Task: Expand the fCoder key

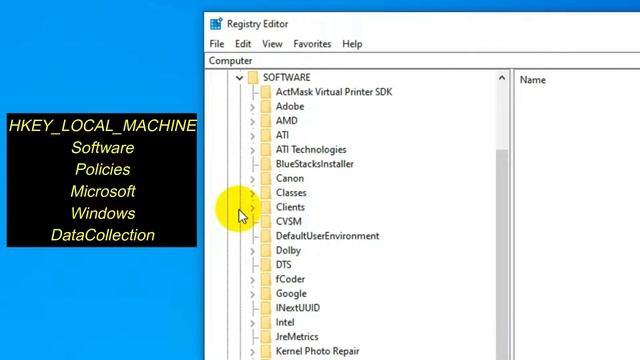Action: pyautogui.click(x=252, y=280)
